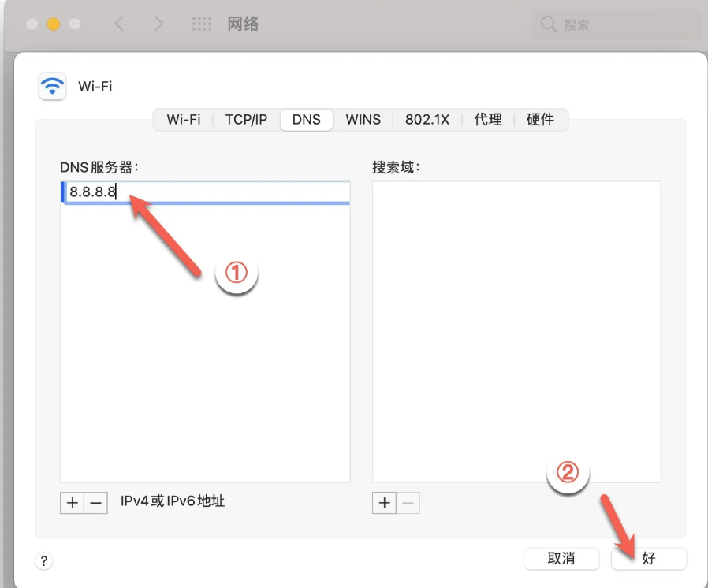Screen dimensions: 708x588
Task: Switch to the Wi-Fi tab
Action: tap(183, 120)
